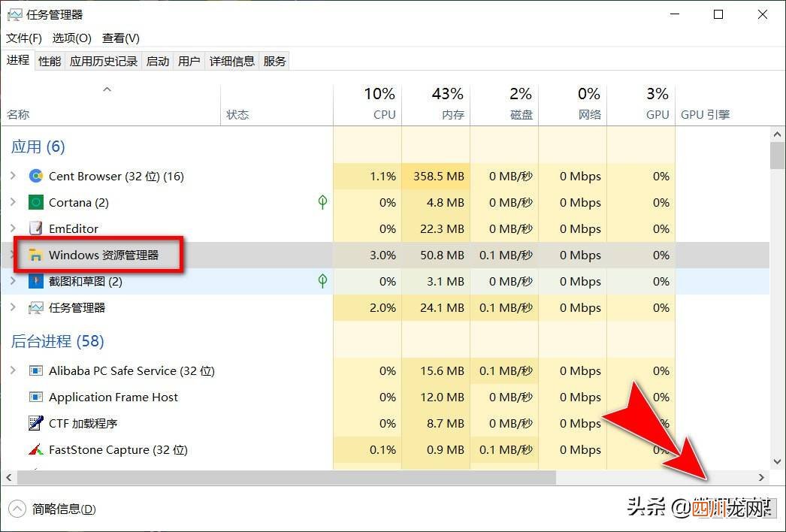Select the Windows 资源管理器 process name

(x=103, y=255)
